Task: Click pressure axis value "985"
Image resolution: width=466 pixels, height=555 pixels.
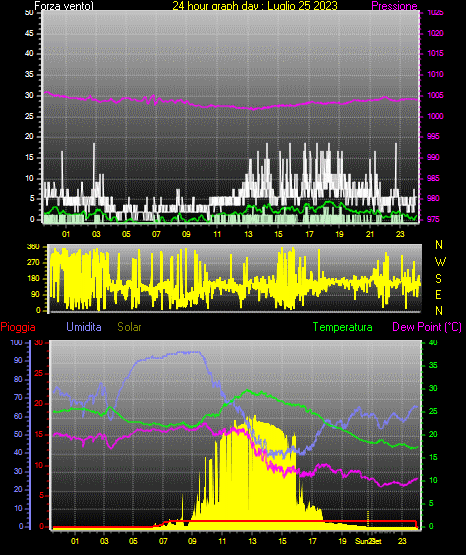Action: pyautogui.click(x=433, y=178)
